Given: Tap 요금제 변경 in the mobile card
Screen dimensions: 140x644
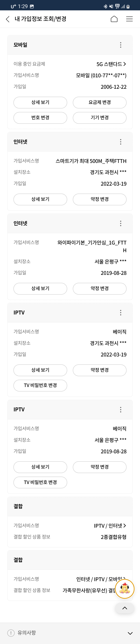Looking at the screenshot, I should pyautogui.click(x=100, y=102).
